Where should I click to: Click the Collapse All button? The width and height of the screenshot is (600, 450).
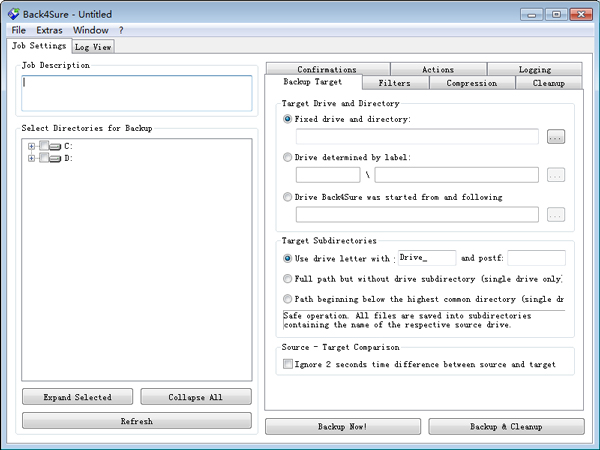[196, 397]
